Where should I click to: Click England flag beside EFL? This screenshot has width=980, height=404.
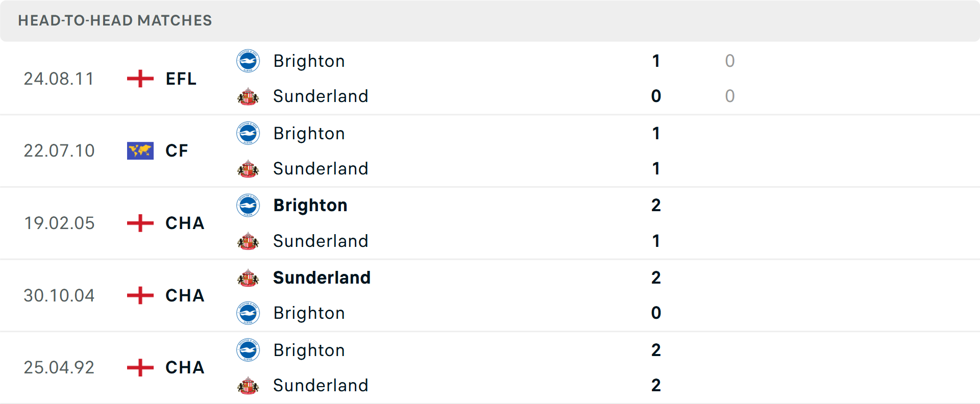(x=140, y=79)
